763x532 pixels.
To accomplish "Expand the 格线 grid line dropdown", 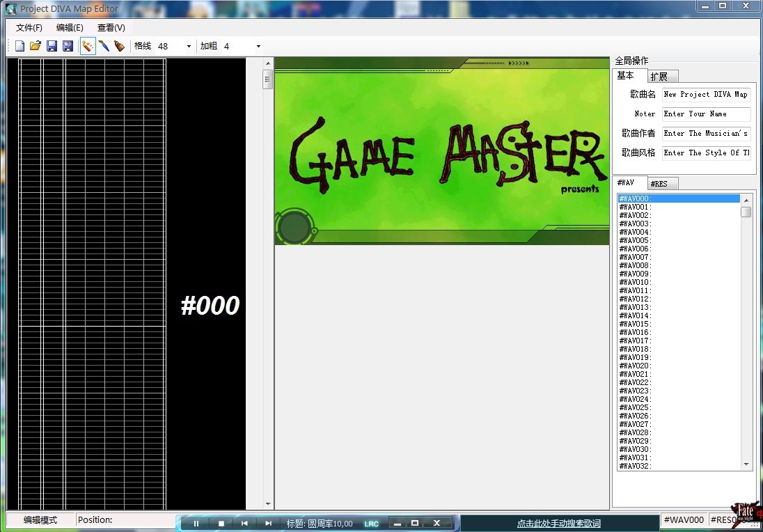I will click(189, 46).
